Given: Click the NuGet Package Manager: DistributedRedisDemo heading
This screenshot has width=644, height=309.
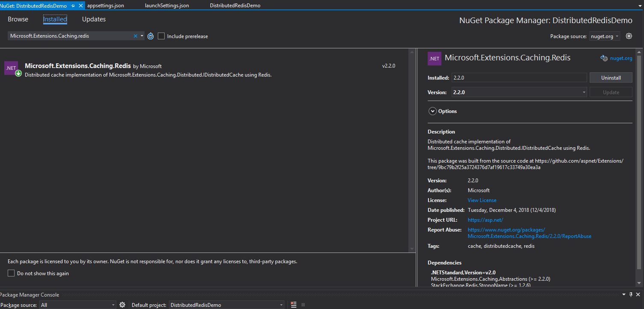Looking at the screenshot, I should click(546, 20).
